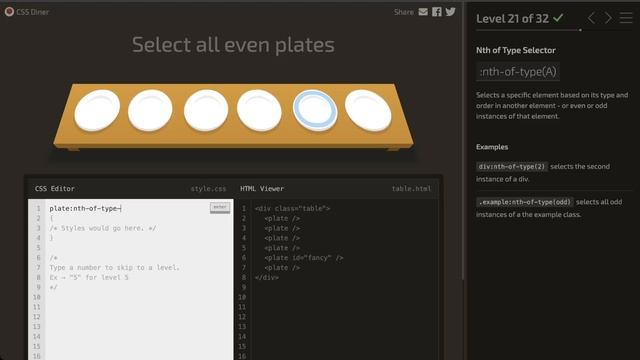The image size is (640, 360).
Task: Click the closing '</div>' markup line
Action: tap(267, 278)
